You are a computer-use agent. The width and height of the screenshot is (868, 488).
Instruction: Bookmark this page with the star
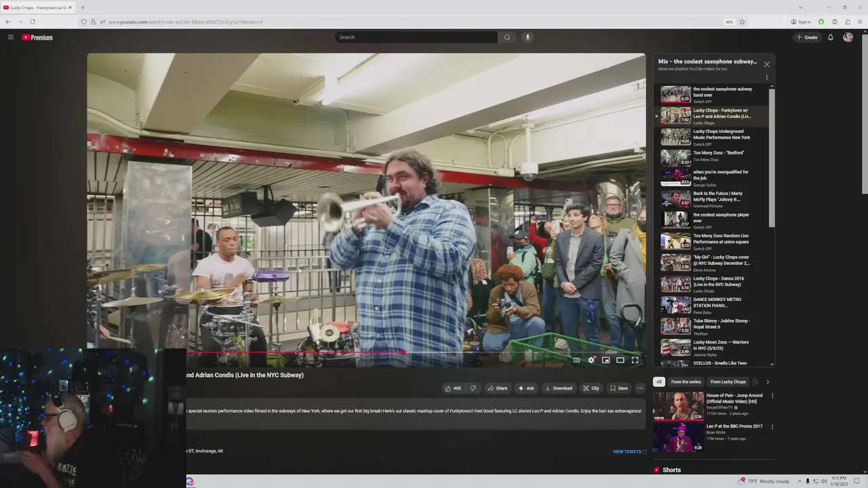[x=742, y=22]
